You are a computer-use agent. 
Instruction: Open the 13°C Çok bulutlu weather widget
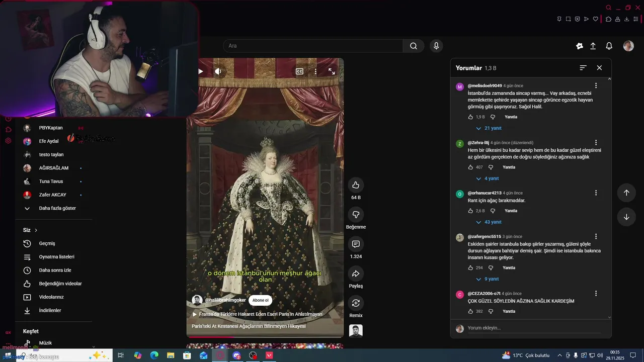[x=526, y=355]
